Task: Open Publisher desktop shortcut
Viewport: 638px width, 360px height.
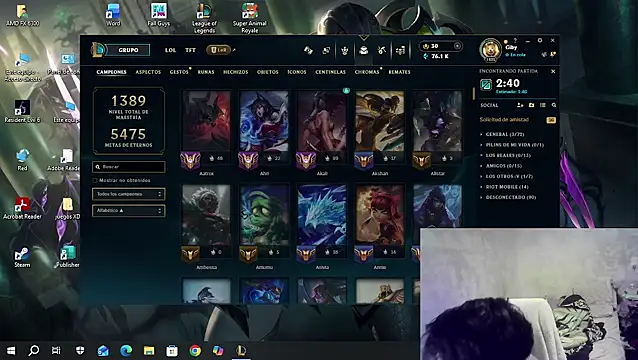Action: click(x=68, y=257)
